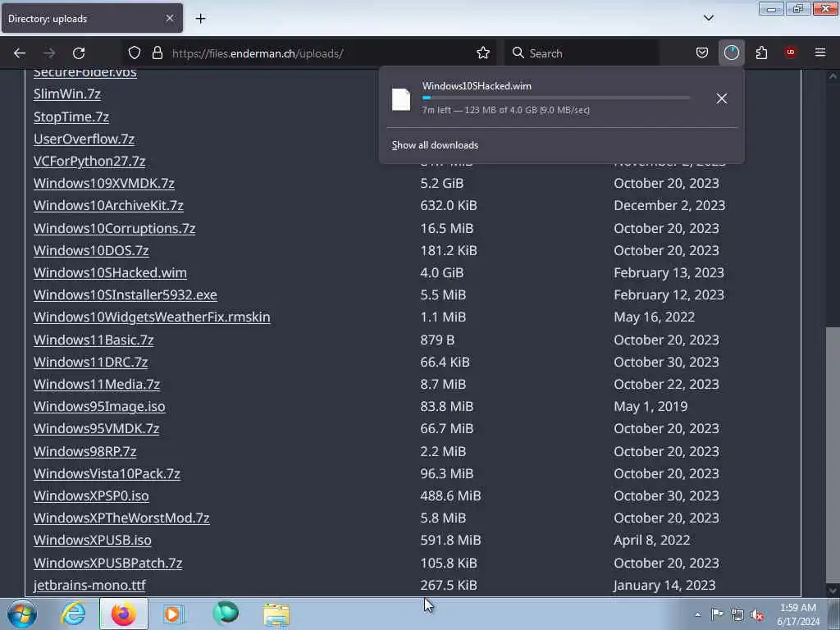
Task: Open the green globe taskbar application
Action: (226, 613)
